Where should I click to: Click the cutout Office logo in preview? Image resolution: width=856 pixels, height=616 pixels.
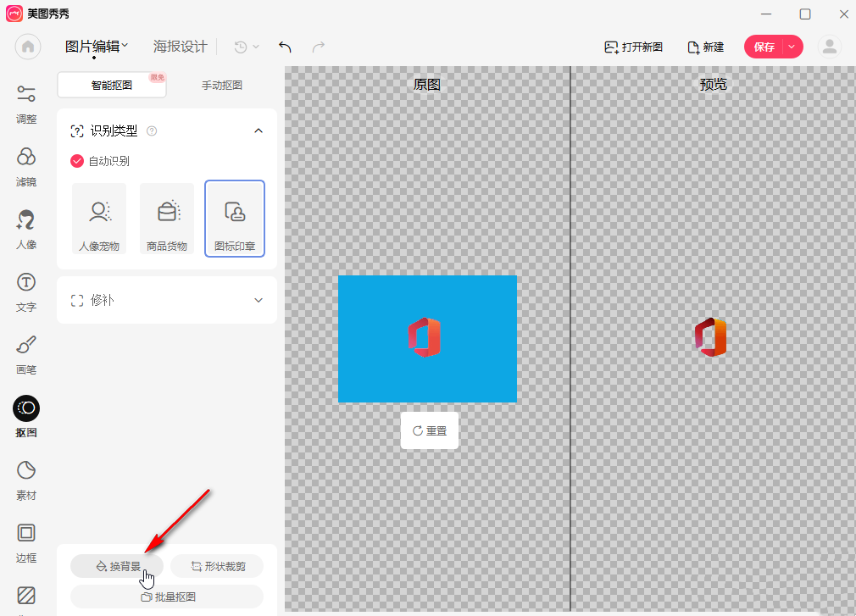click(x=710, y=336)
